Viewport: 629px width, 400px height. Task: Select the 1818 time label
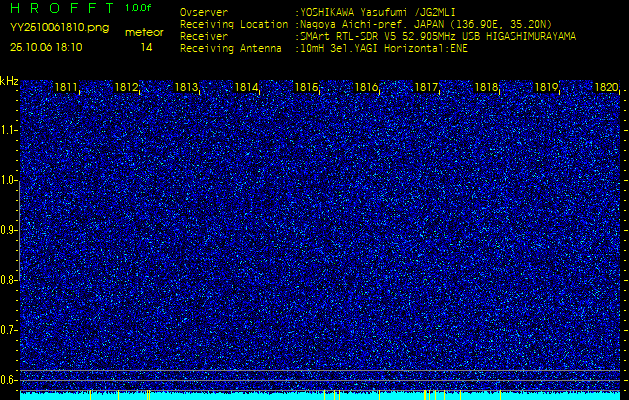click(x=487, y=88)
